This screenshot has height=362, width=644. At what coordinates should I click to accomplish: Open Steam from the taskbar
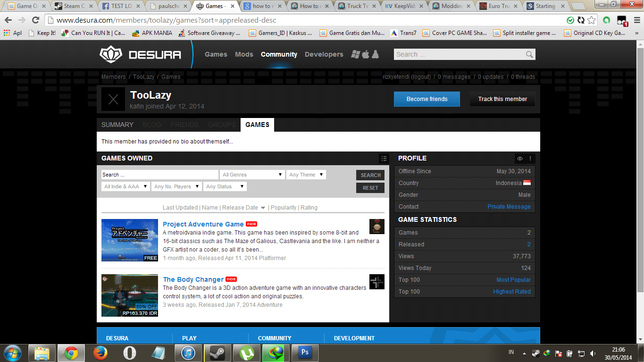217,353
